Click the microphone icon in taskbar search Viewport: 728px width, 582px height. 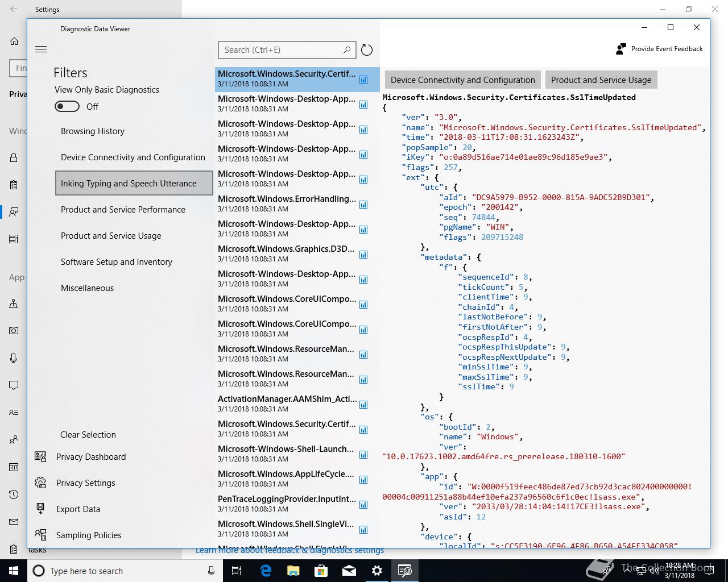pyautogui.click(x=211, y=571)
